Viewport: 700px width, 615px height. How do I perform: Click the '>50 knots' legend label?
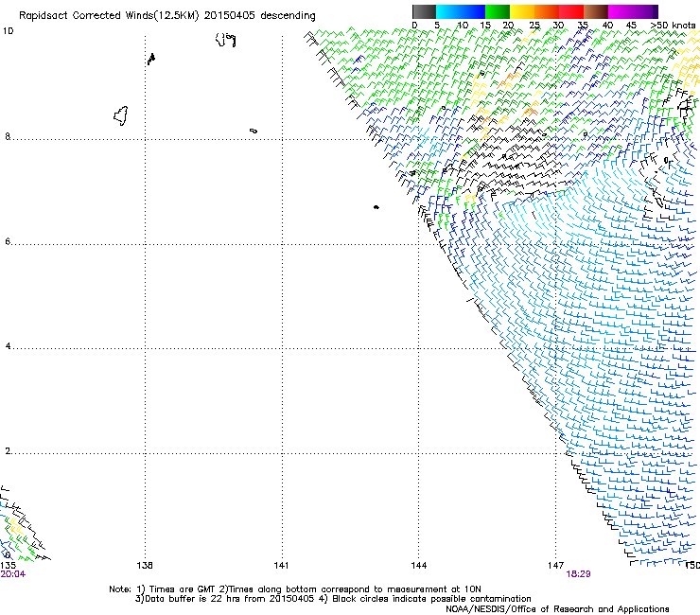coord(673,26)
